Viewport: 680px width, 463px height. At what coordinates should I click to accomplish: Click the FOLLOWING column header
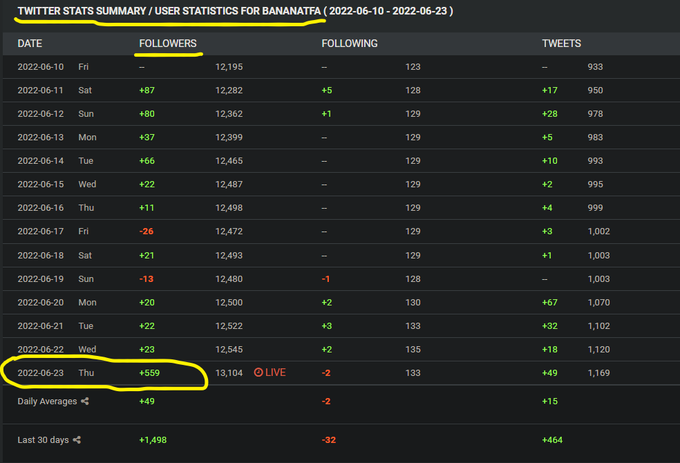[350, 43]
